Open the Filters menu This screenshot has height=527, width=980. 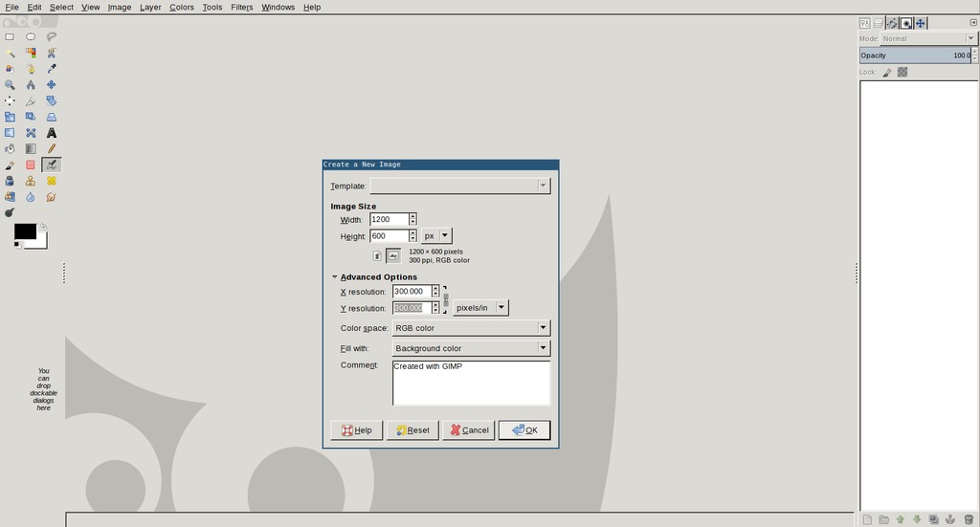[241, 7]
